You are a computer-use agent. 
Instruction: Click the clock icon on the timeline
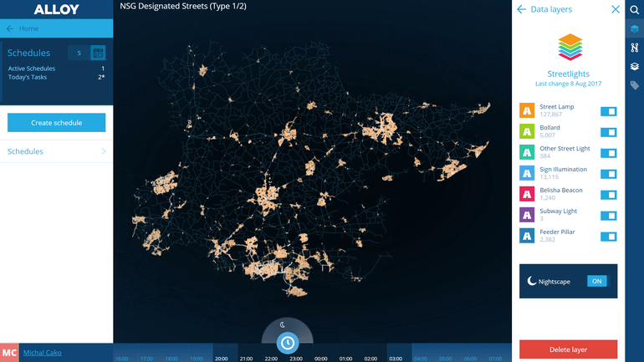[x=288, y=343]
